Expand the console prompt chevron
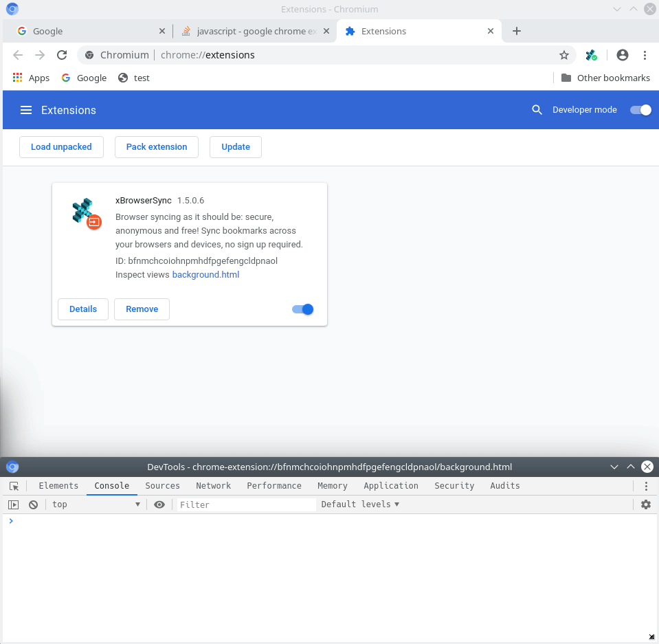This screenshot has height=644, width=659. [x=10, y=521]
